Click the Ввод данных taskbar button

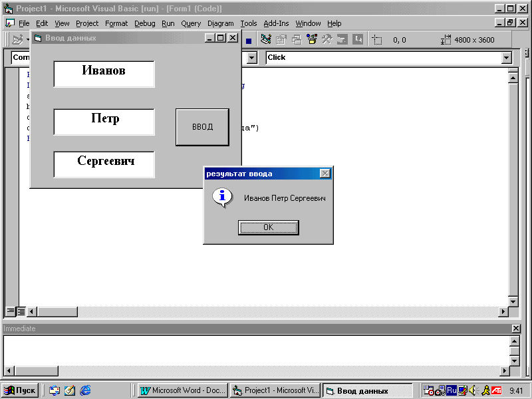tap(368, 390)
